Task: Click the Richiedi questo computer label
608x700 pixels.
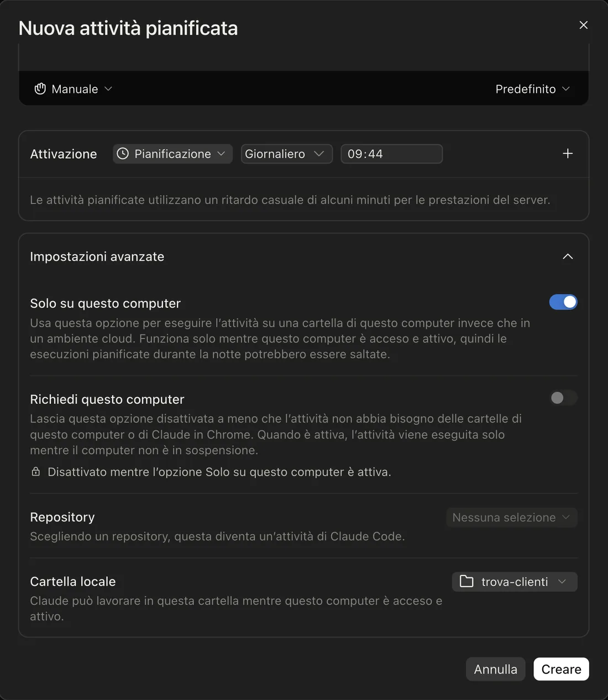Action: 107,399
